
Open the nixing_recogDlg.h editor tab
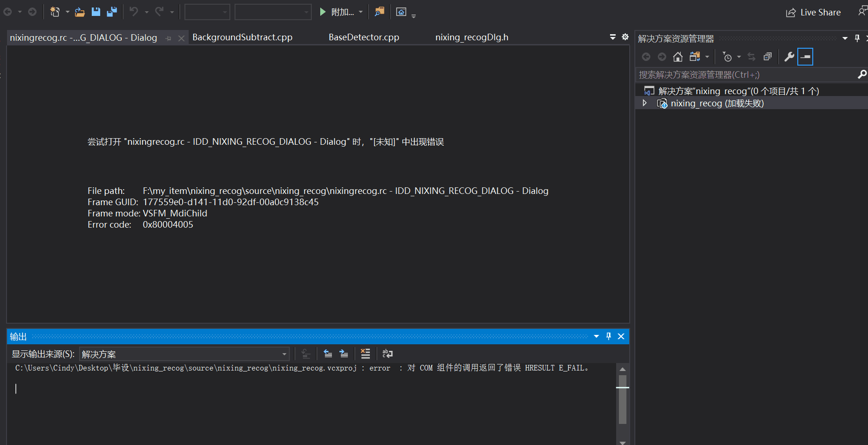click(471, 37)
